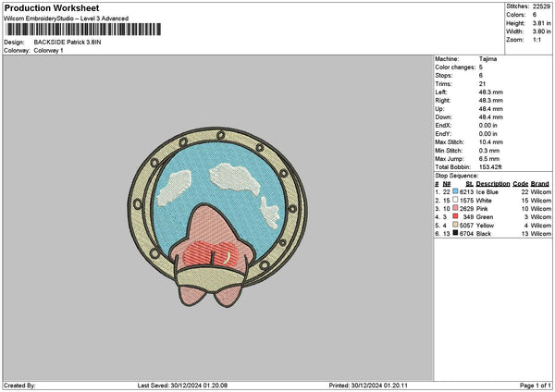
Task: Click the Stops value 6
Action: click(x=481, y=76)
